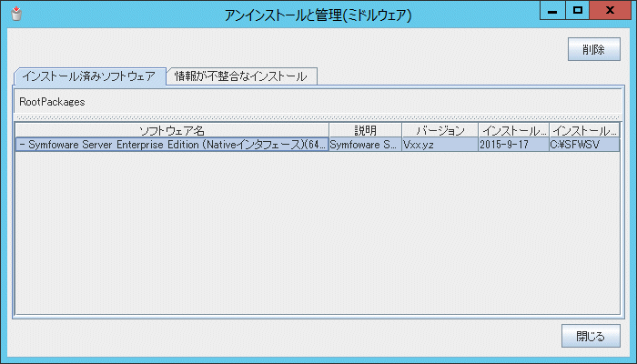
Task: Click the uninstaller app icon in title bar
Action: pos(16,14)
